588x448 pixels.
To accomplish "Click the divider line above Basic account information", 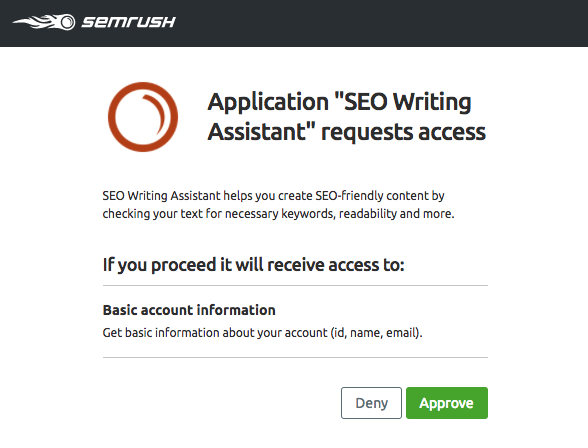I will click(295, 286).
